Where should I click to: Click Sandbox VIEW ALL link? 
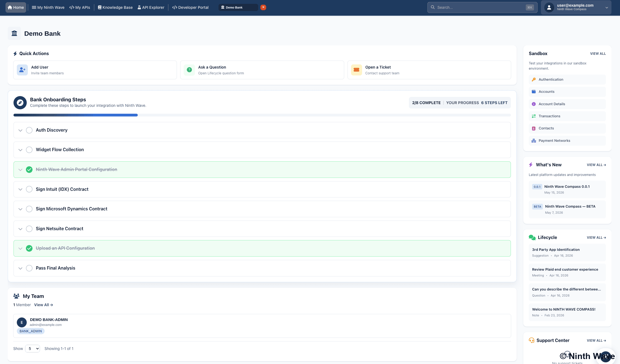tap(598, 54)
